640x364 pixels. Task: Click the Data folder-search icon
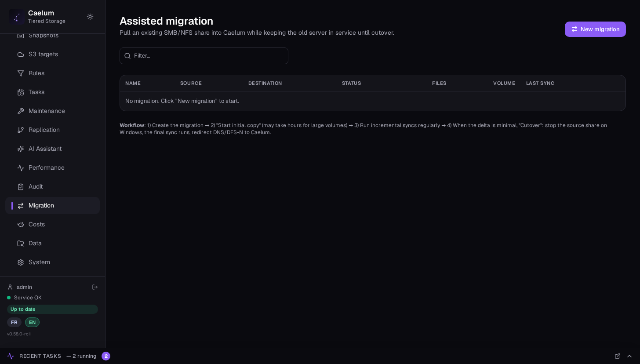(21, 244)
